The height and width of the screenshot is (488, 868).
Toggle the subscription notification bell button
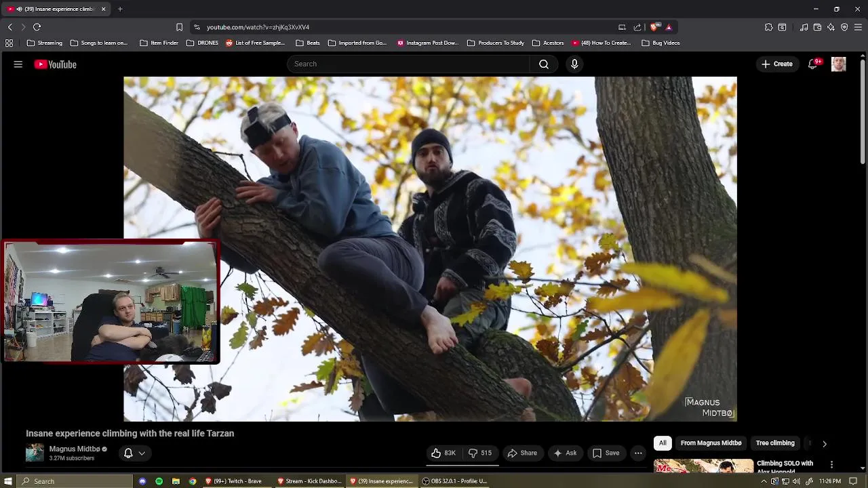[134, 453]
